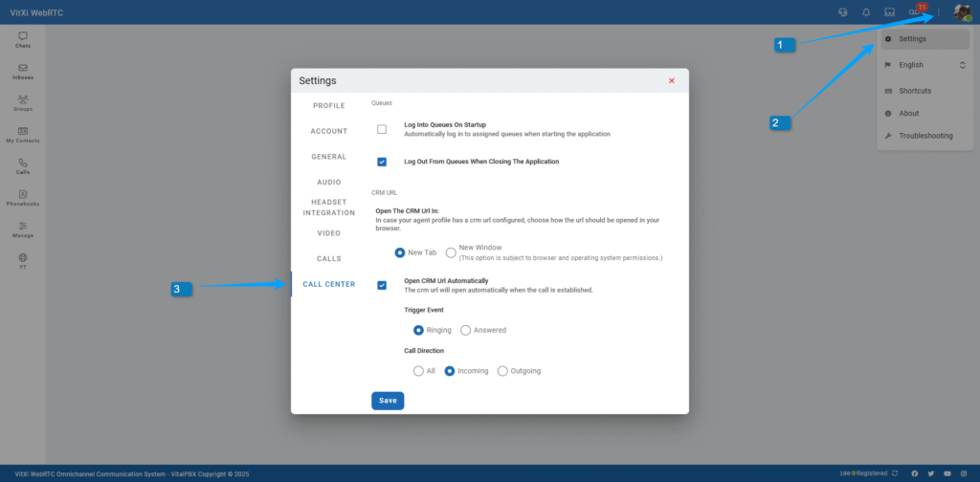The image size is (980, 482).
Task: Choose Answered as the trigger event
Action: [x=466, y=330]
